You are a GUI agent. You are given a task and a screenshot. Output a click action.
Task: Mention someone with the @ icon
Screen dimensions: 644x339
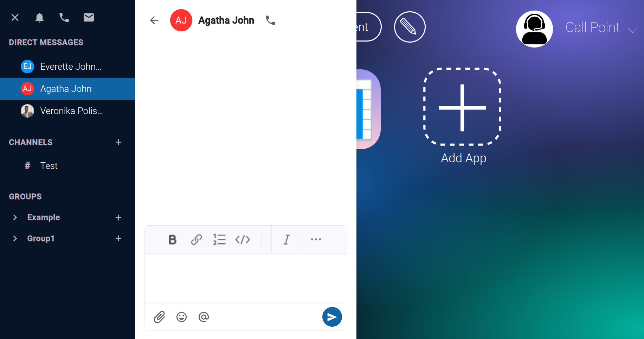(x=204, y=317)
